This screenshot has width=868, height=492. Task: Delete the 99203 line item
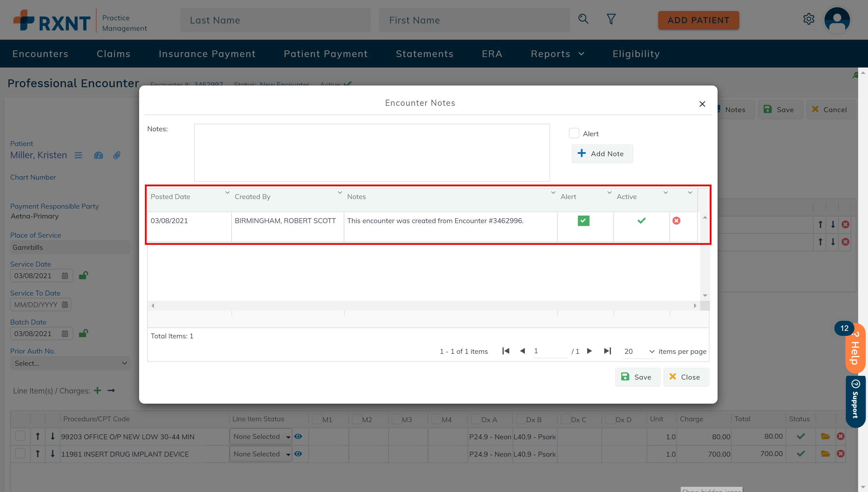[x=841, y=436]
